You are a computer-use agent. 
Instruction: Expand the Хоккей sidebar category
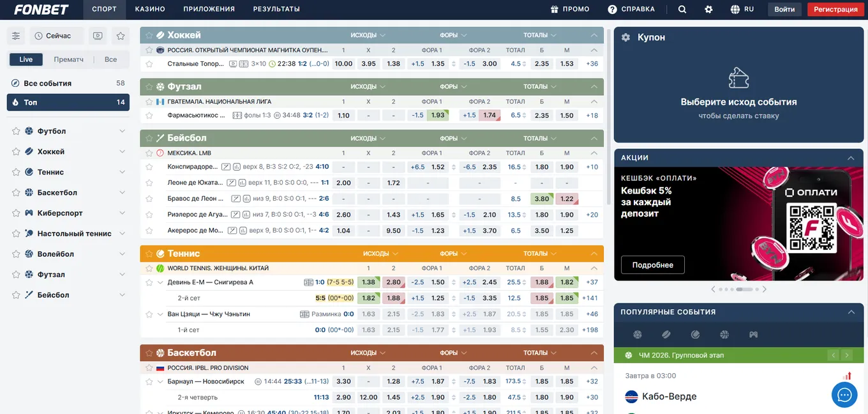pos(122,151)
